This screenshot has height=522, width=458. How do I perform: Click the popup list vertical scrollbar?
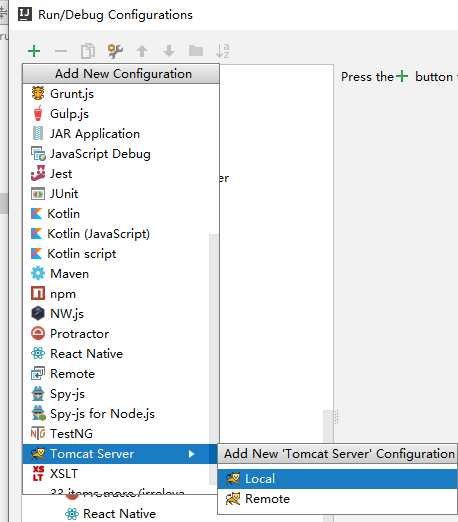pos(213,359)
